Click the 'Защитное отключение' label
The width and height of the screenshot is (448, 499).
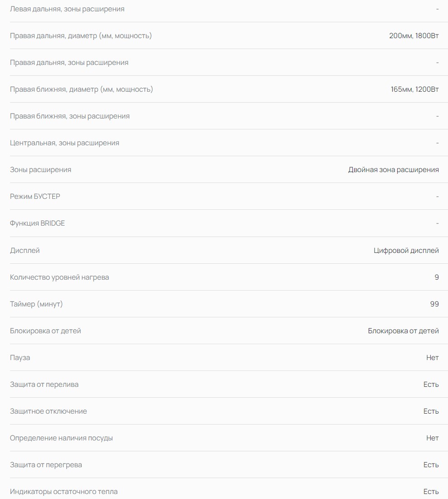coord(48,411)
